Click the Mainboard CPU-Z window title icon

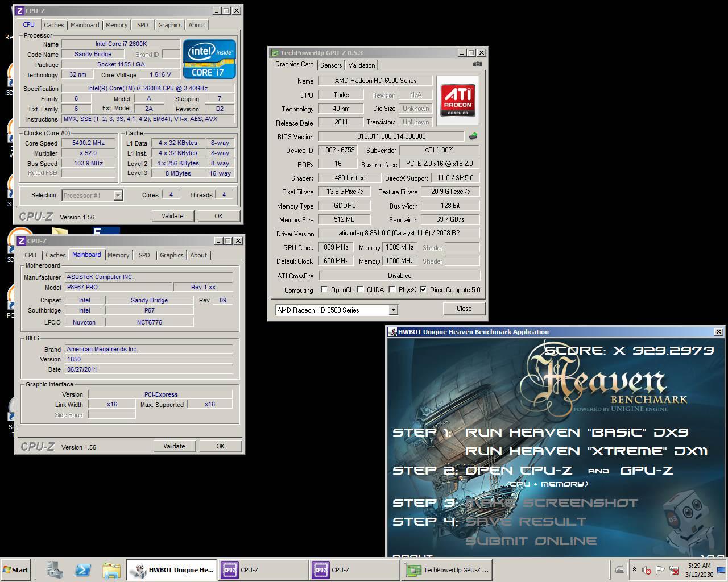click(x=21, y=241)
